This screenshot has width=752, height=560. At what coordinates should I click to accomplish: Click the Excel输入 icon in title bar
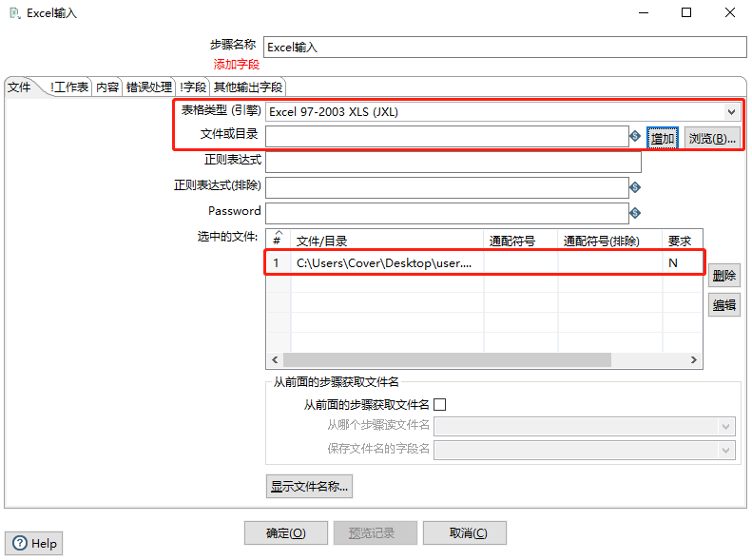click(x=13, y=13)
